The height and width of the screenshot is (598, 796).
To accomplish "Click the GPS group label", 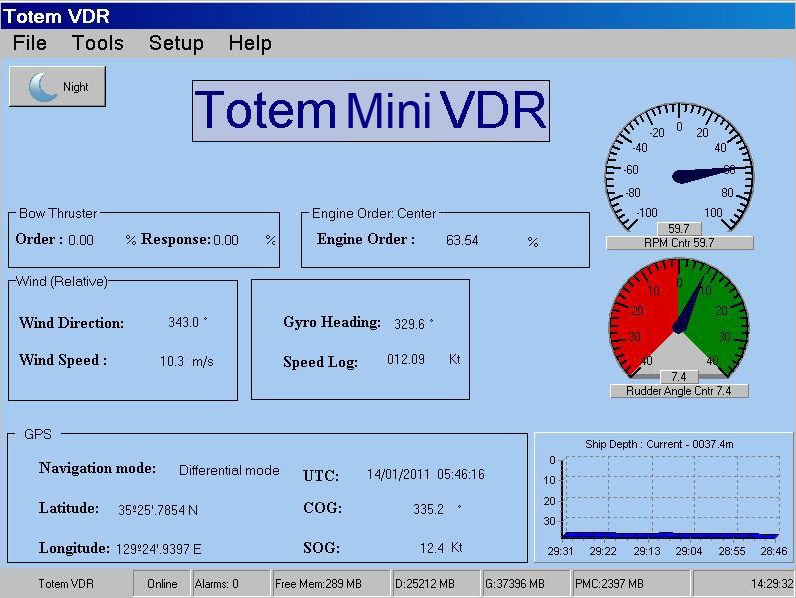I will [38, 434].
